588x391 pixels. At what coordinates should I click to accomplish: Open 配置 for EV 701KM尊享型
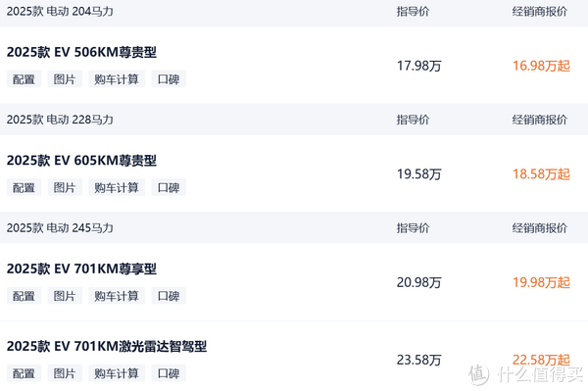pyautogui.click(x=24, y=296)
